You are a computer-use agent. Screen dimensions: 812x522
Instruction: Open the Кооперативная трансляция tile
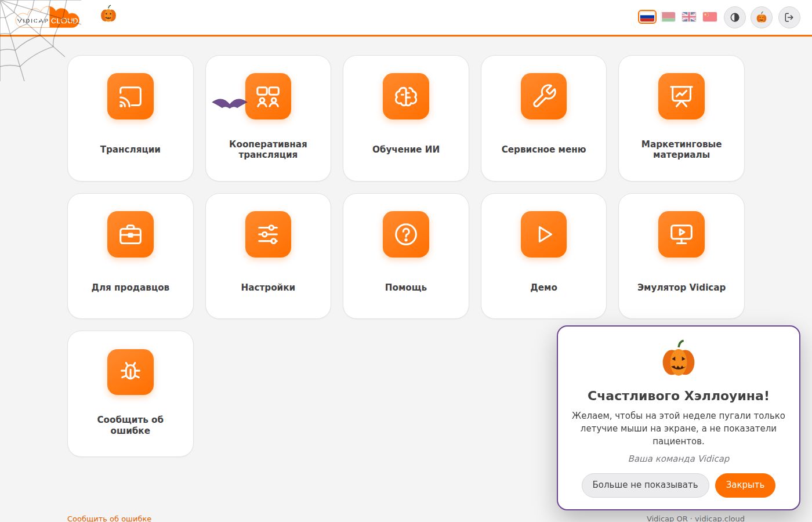268,118
